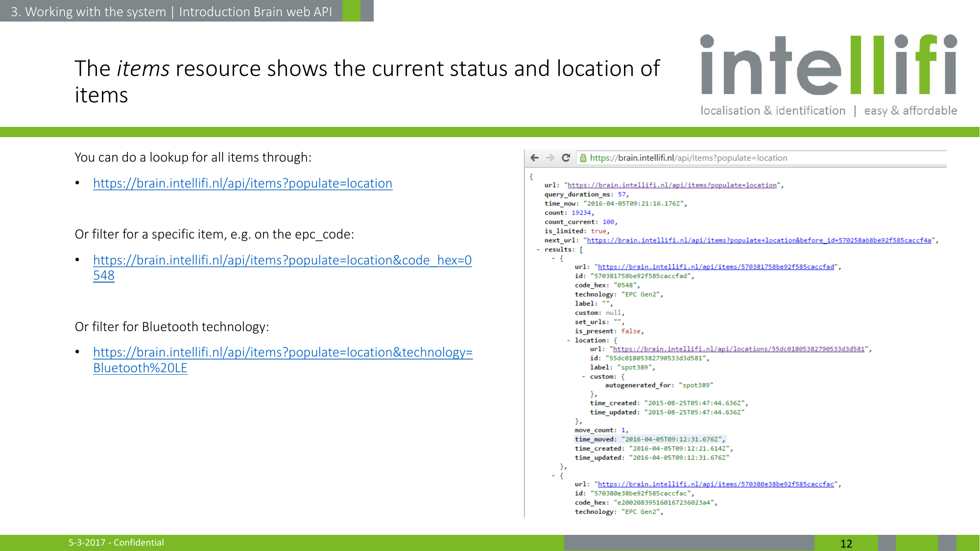
Task: Click the intellifi logo
Action: click(829, 74)
